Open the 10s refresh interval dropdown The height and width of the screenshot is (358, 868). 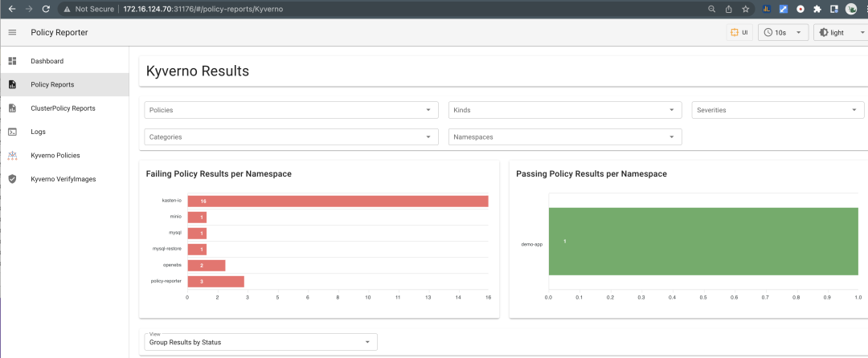point(784,33)
